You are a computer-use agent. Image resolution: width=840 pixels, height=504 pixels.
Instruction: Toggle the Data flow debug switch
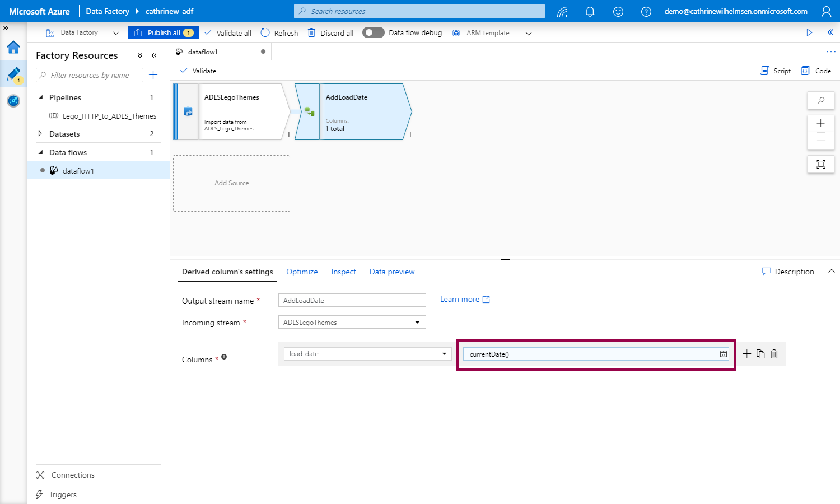373,32
